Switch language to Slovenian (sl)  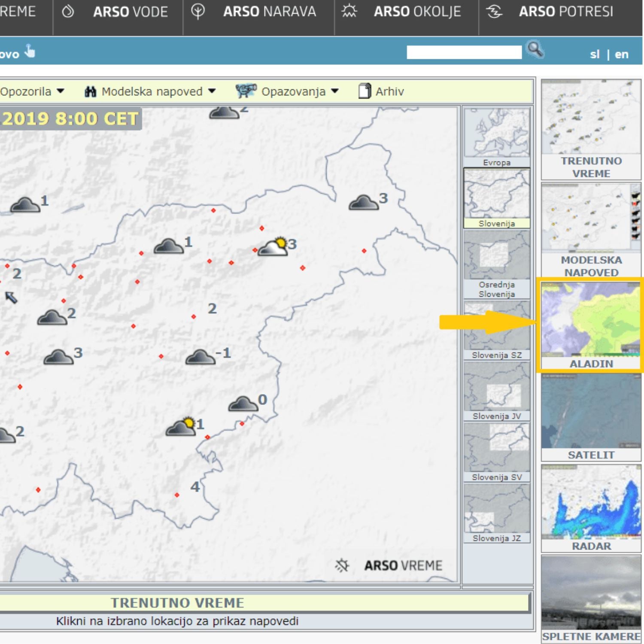click(x=594, y=55)
